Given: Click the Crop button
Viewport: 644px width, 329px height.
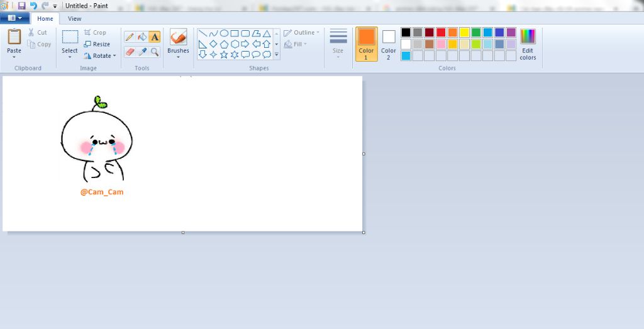Looking at the screenshot, I should tap(95, 33).
